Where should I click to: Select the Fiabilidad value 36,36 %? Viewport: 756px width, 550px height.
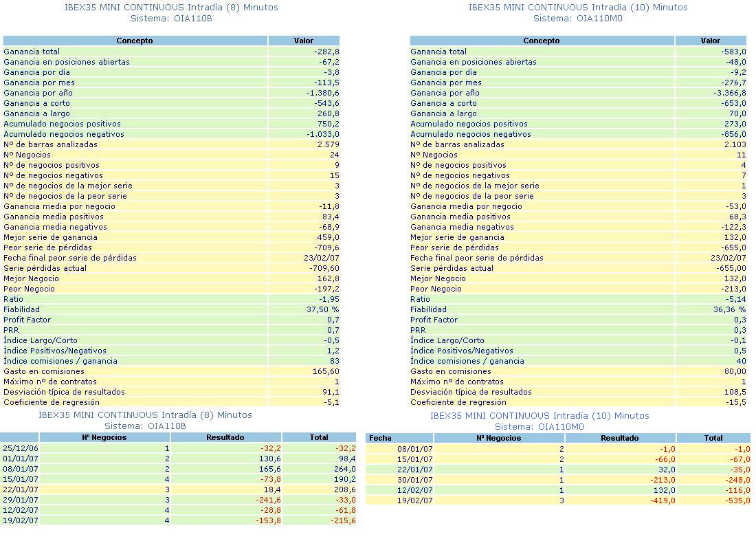pyautogui.click(x=729, y=310)
